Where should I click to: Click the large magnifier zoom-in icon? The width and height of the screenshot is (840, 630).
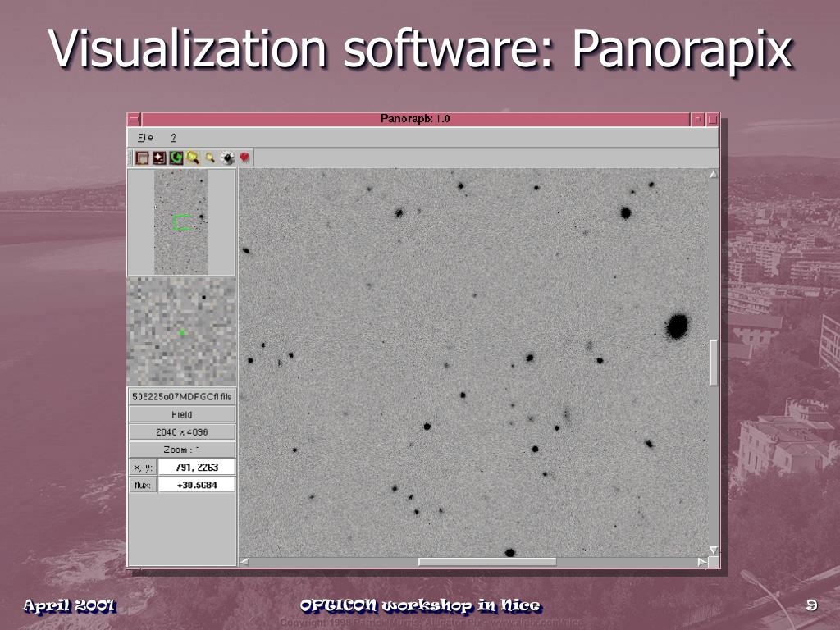click(193, 157)
